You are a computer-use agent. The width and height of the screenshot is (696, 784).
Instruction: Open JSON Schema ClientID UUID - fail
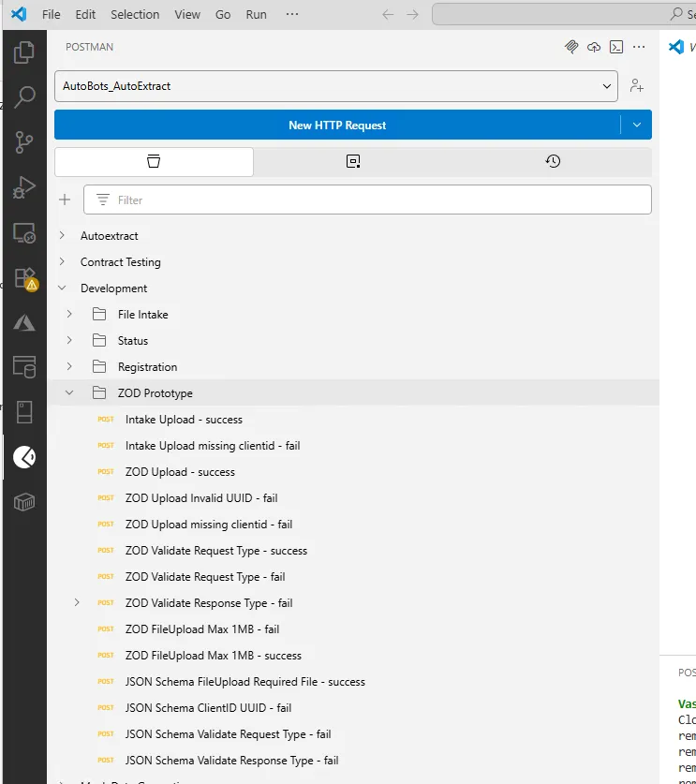[x=208, y=708]
